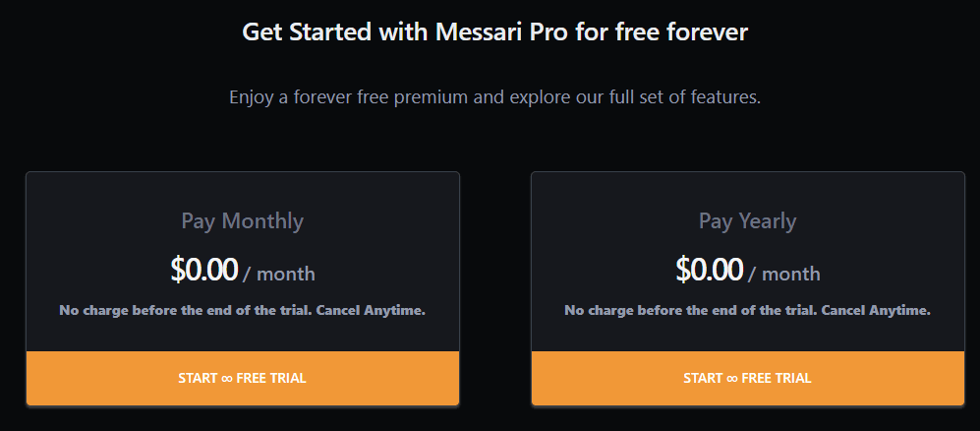Image resolution: width=980 pixels, height=431 pixels.
Task: Start the free trial under Pay Yearly
Action: tap(747, 378)
